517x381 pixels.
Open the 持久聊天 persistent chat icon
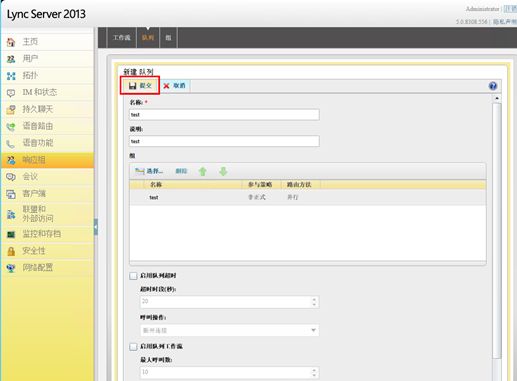click(x=11, y=110)
